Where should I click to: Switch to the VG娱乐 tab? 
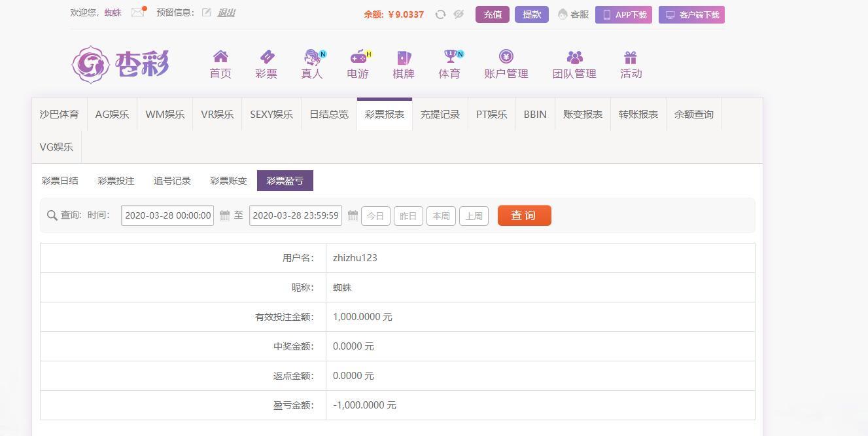(56, 147)
